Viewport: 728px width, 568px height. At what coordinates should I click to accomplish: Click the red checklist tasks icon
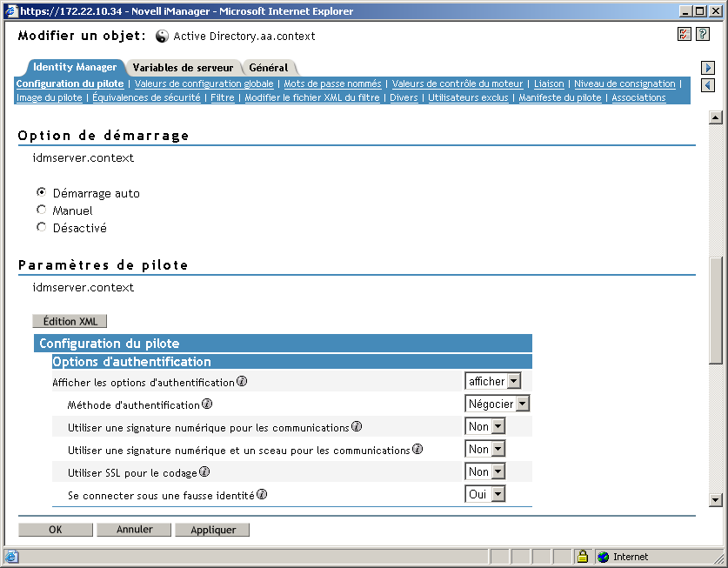(x=684, y=34)
